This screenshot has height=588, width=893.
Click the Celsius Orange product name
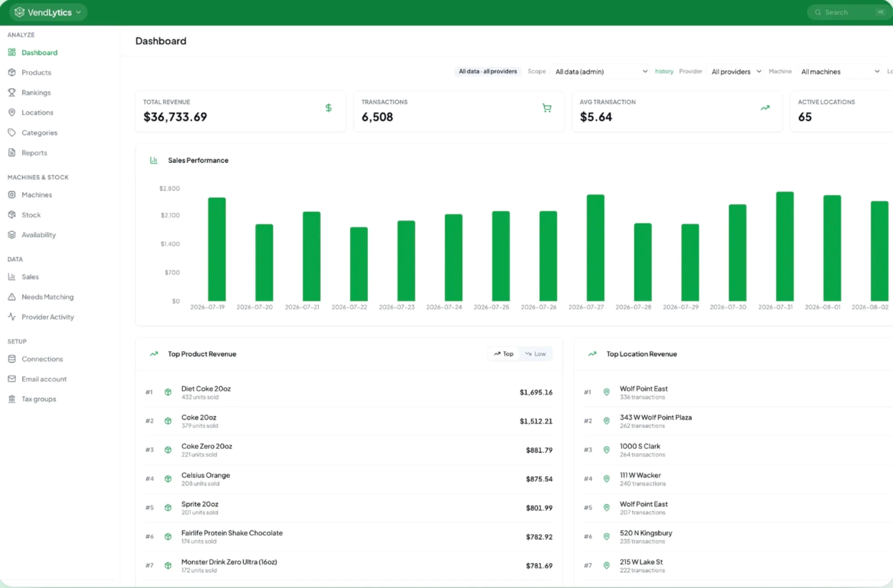point(206,475)
